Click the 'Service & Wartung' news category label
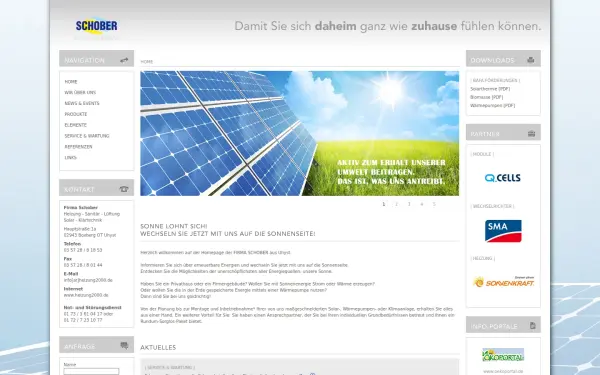 tap(170, 367)
